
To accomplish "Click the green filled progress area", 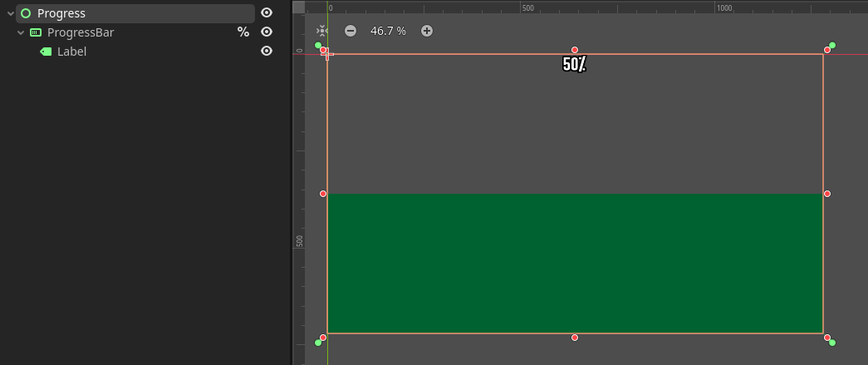I will pyautogui.click(x=575, y=263).
